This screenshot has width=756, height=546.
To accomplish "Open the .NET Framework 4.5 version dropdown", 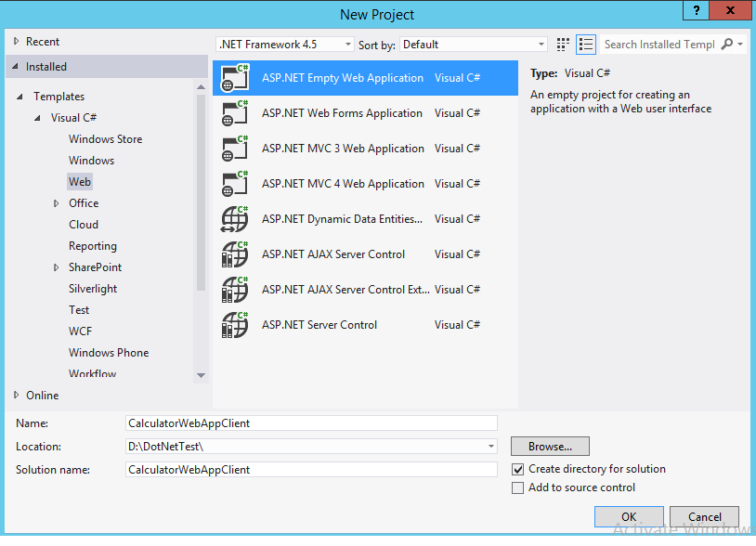I will (x=285, y=45).
